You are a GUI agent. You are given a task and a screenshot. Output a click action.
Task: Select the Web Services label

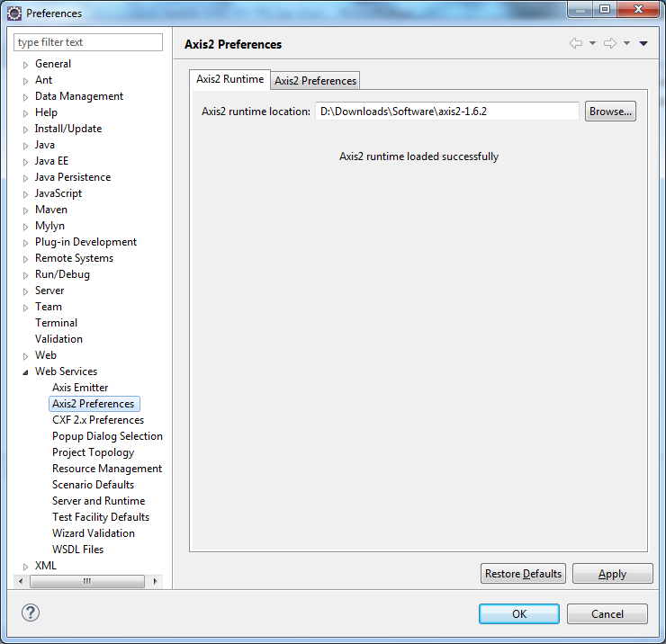pyautogui.click(x=66, y=371)
